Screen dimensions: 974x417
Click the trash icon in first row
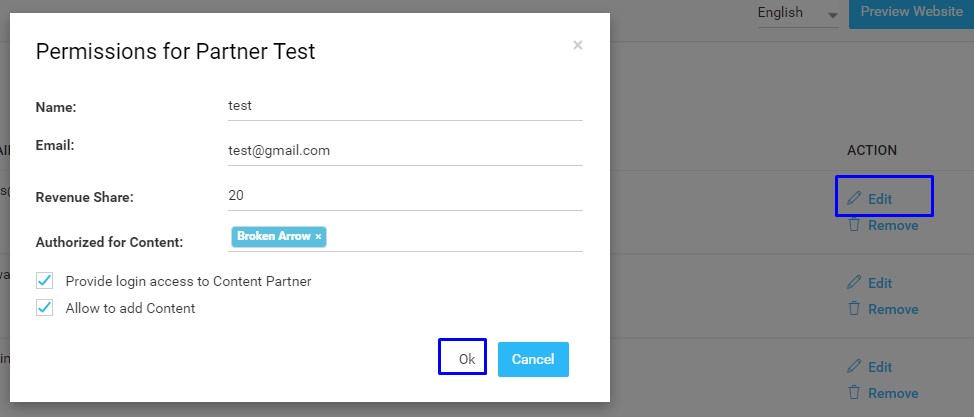click(854, 224)
